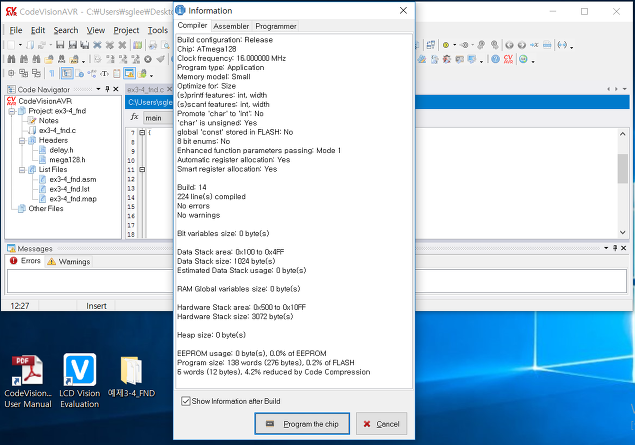Click the blue X close file icon
This screenshot has height=445, width=635.
(x=97, y=45)
